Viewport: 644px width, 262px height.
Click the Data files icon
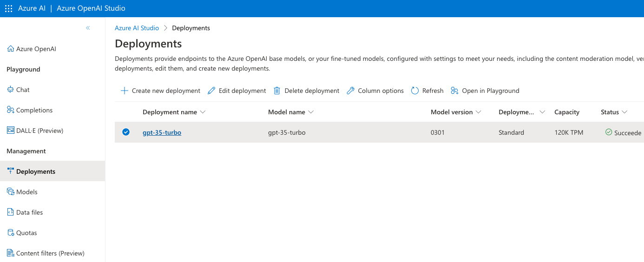pos(11,212)
